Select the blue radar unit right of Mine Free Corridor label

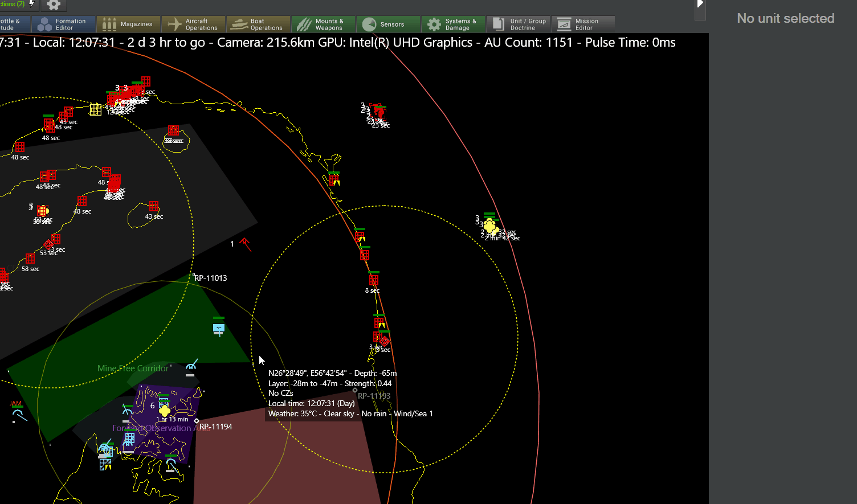click(x=191, y=364)
